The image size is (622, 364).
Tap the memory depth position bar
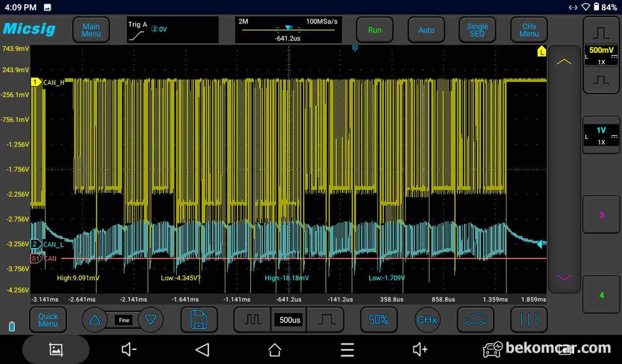coord(288,30)
